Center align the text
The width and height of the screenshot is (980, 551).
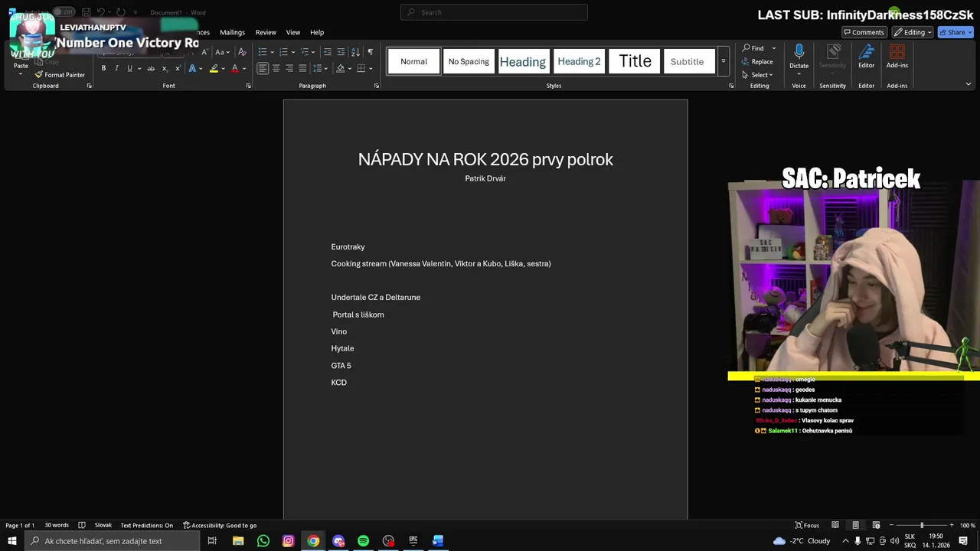click(x=276, y=68)
